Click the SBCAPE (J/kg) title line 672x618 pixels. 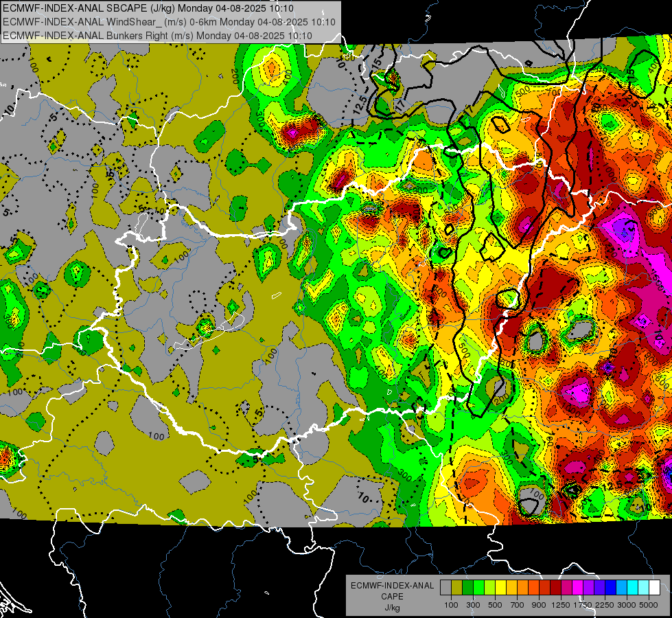pyautogui.click(x=148, y=8)
